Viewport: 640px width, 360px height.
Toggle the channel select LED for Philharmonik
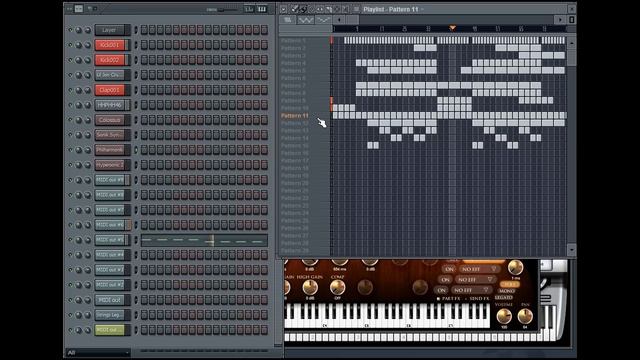(x=136, y=150)
